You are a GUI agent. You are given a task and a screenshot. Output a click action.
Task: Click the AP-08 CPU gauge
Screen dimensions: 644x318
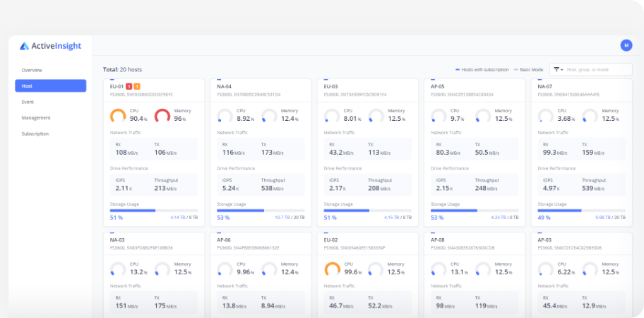click(439, 269)
